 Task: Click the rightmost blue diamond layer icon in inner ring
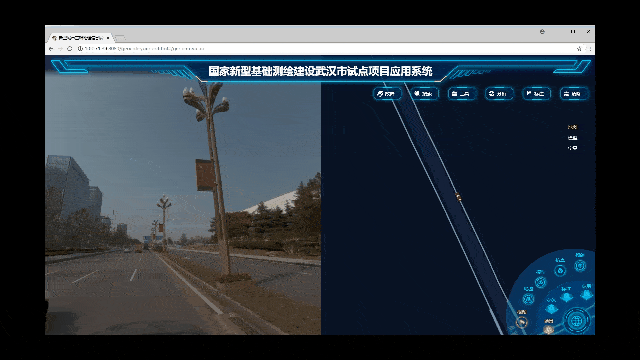(x=587, y=294)
